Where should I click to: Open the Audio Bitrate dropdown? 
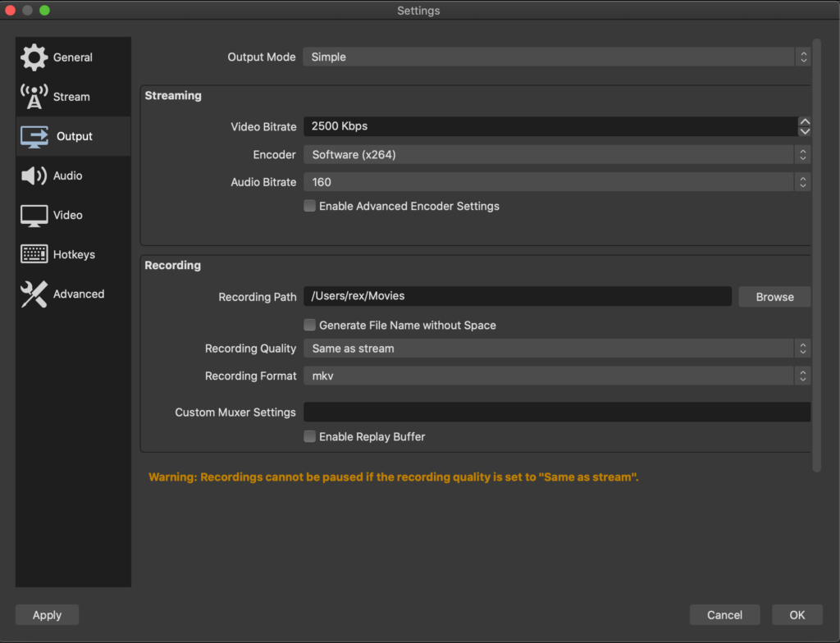(557, 182)
